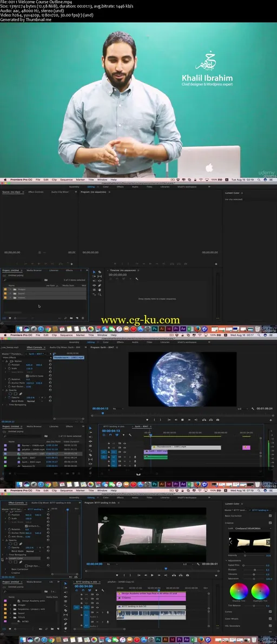This screenshot has height=644, width=277.
Task: Open Photoshop from dock under empty-project frame
Action: pyautogui.click(x=155, y=329)
